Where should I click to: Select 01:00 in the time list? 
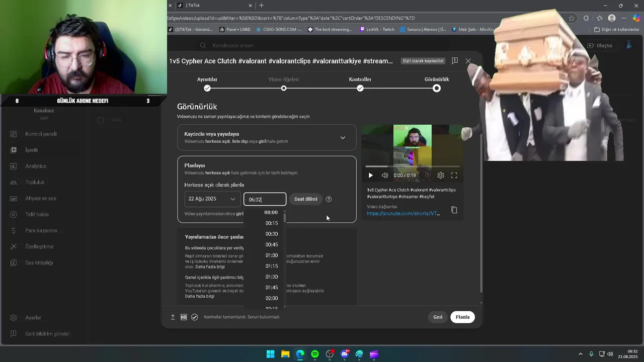coord(271,255)
